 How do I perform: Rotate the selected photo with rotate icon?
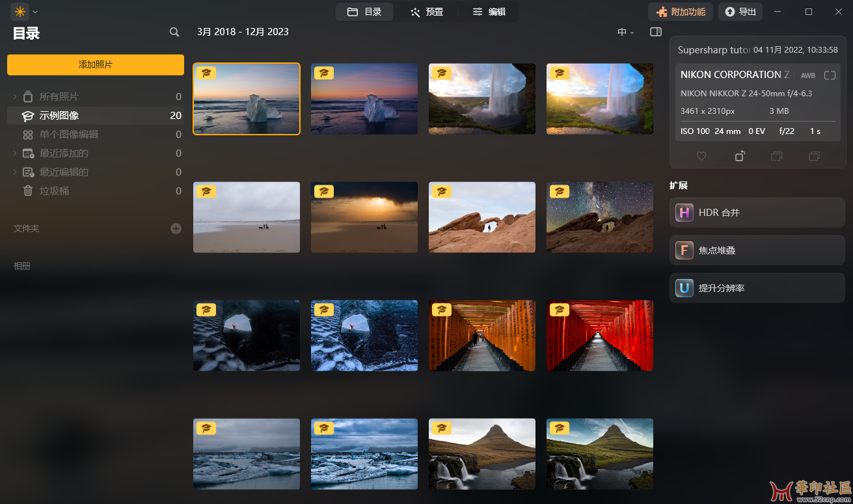pyautogui.click(x=740, y=156)
